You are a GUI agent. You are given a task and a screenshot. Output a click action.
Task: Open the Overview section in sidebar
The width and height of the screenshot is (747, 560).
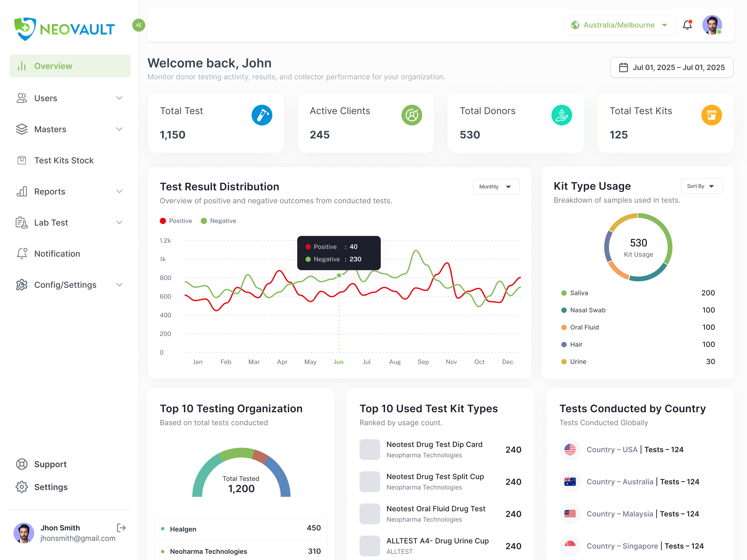click(53, 66)
